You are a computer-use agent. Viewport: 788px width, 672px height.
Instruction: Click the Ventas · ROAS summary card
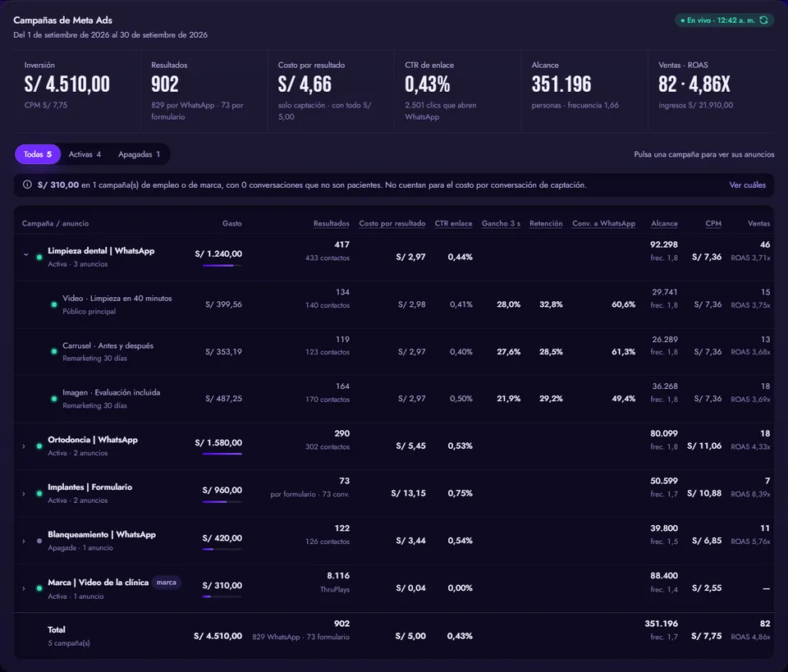(711, 91)
